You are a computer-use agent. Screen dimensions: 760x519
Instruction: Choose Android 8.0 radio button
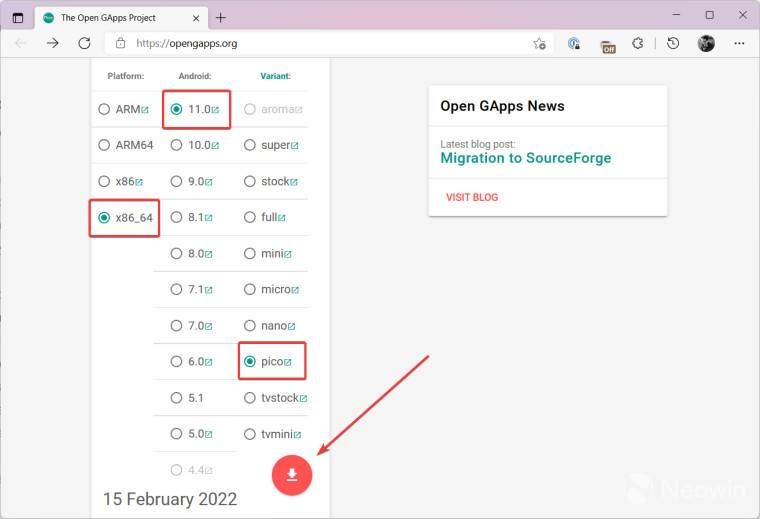(176, 253)
